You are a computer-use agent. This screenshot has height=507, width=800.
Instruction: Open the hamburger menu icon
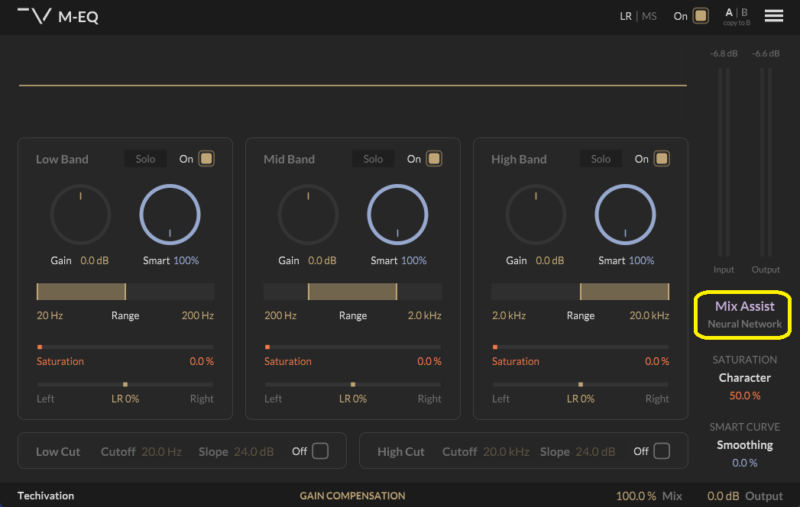pos(773,16)
